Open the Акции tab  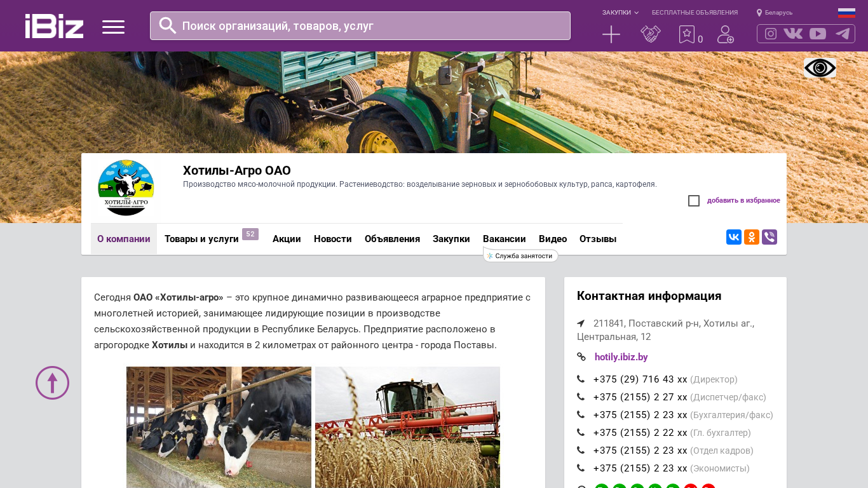287,239
